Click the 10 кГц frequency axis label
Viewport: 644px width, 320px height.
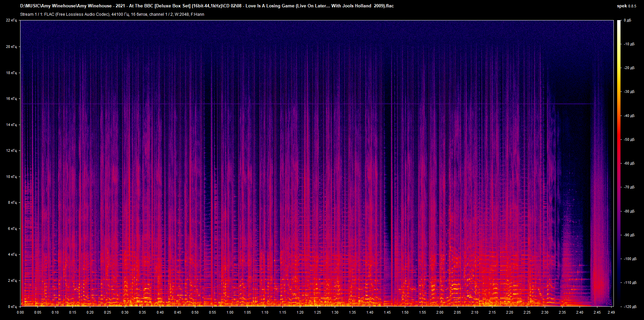pyautogui.click(x=11, y=177)
